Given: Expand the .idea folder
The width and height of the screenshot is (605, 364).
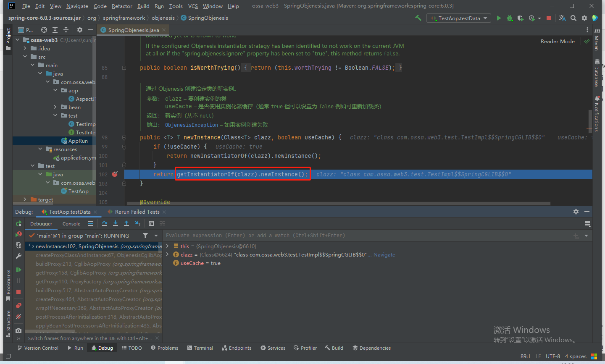Looking at the screenshot, I should click(x=25, y=48).
